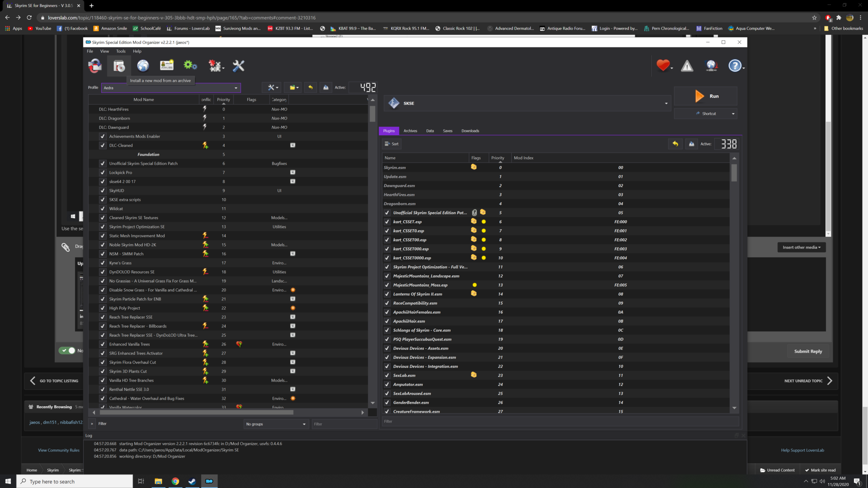Open the puzzle-piece Tools plugin icon
Screen dimensions: 868x488
(x=215, y=66)
